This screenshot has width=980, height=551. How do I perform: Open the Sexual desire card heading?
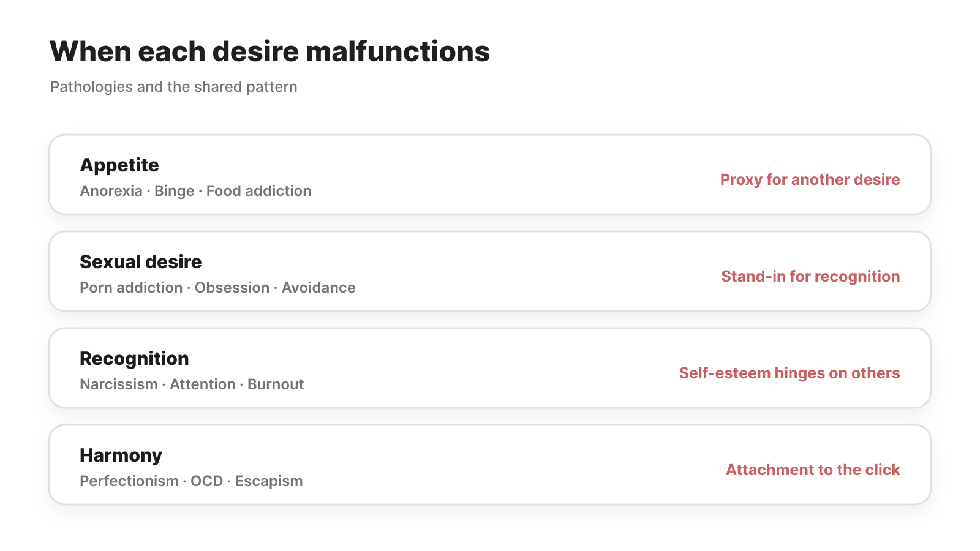(x=140, y=261)
